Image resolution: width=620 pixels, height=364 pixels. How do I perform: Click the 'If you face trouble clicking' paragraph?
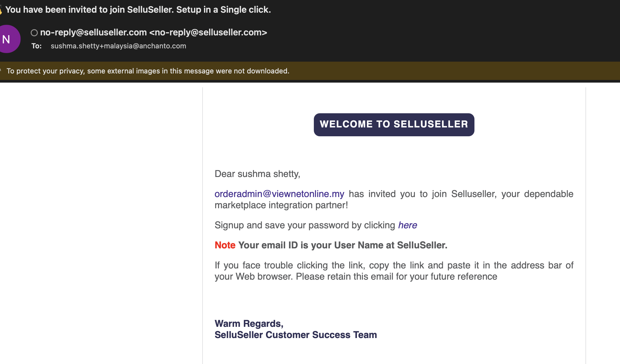394,271
